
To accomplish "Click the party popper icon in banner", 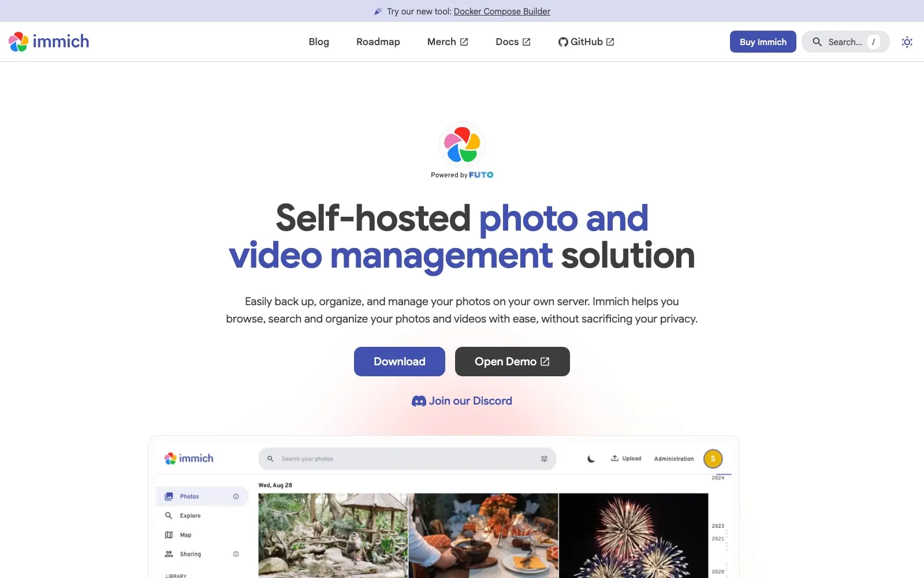I will (378, 11).
